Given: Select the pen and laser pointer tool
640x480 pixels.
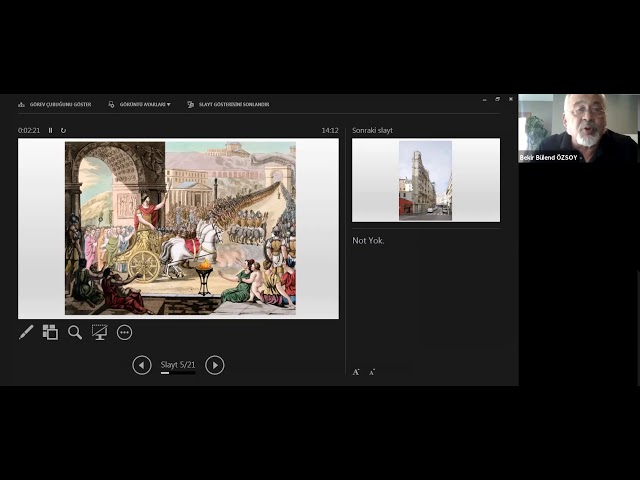Looking at the screenshot, I should tap(26, 332).
